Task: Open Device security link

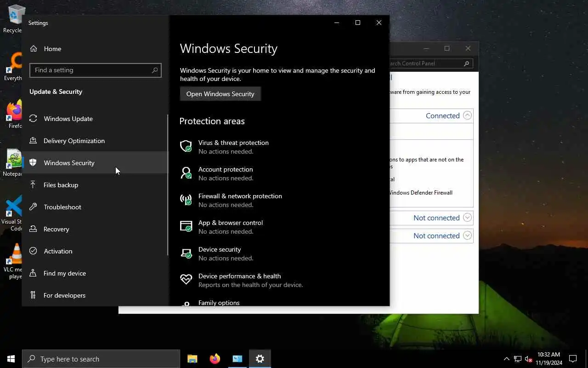Action: [x=220, y=249]
